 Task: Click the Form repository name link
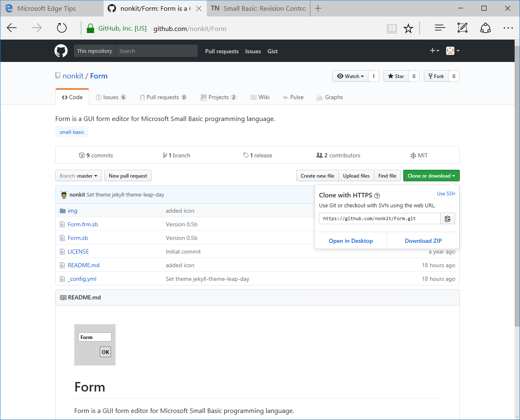(99, 76)
